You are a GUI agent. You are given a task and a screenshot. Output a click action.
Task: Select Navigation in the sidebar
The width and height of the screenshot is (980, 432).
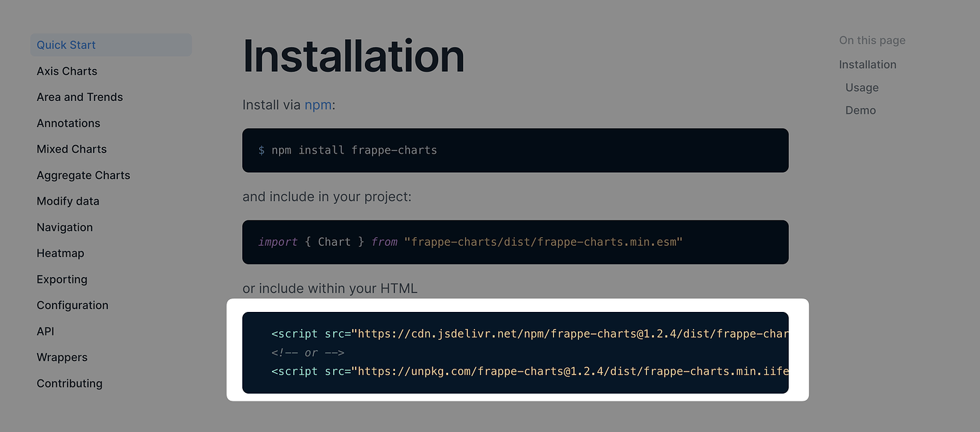coord(65,227)
